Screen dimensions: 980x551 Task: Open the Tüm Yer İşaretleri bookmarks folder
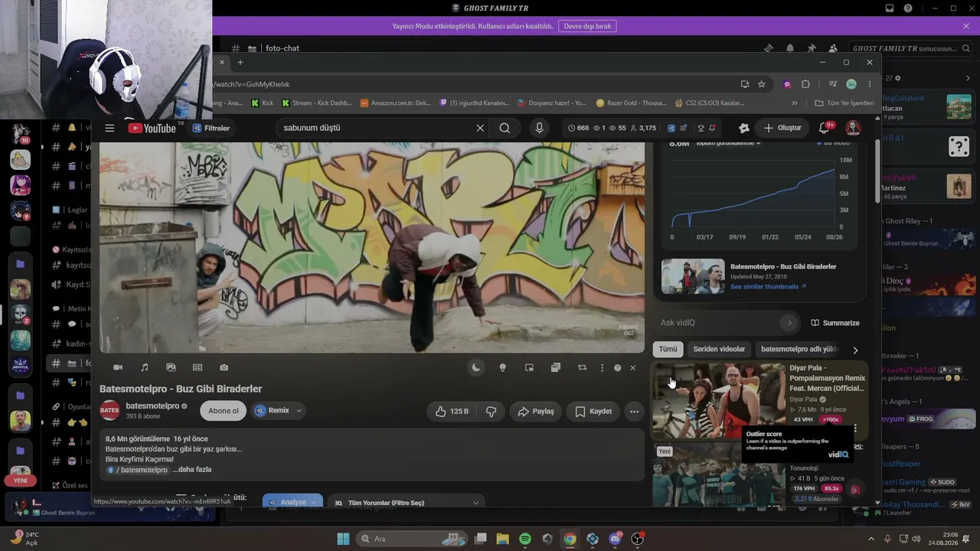click(x=844, y=103)
